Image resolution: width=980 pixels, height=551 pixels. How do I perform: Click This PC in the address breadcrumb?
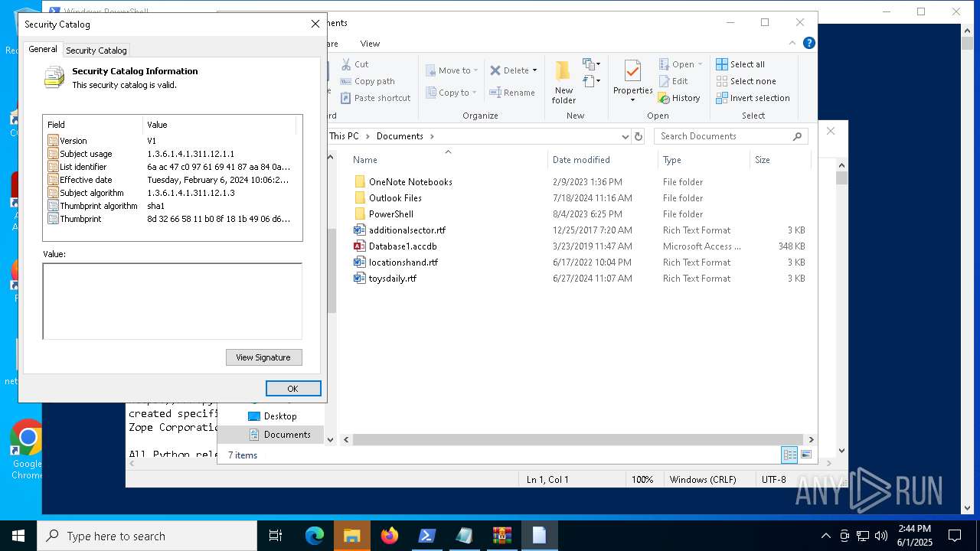[344, 136]
